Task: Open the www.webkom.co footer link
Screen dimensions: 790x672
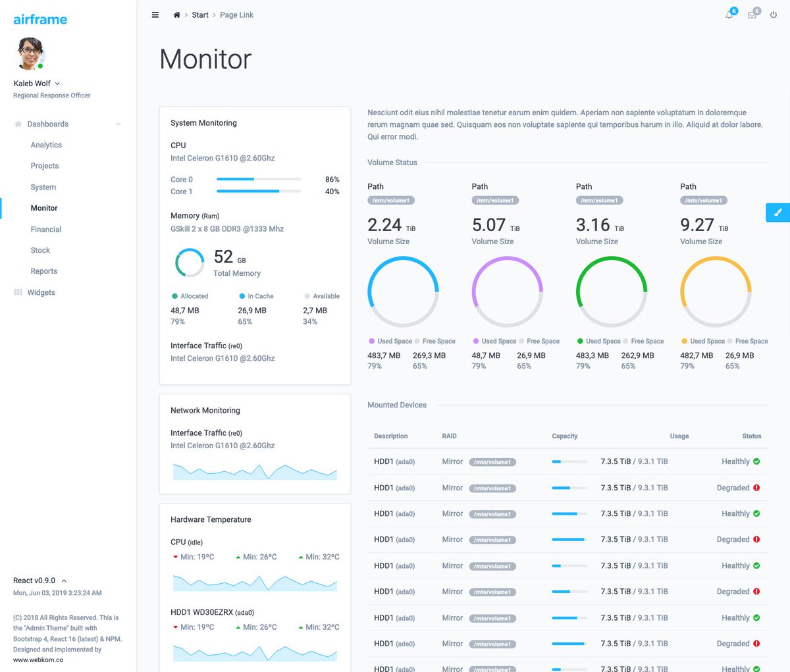Action: (38, 659)
